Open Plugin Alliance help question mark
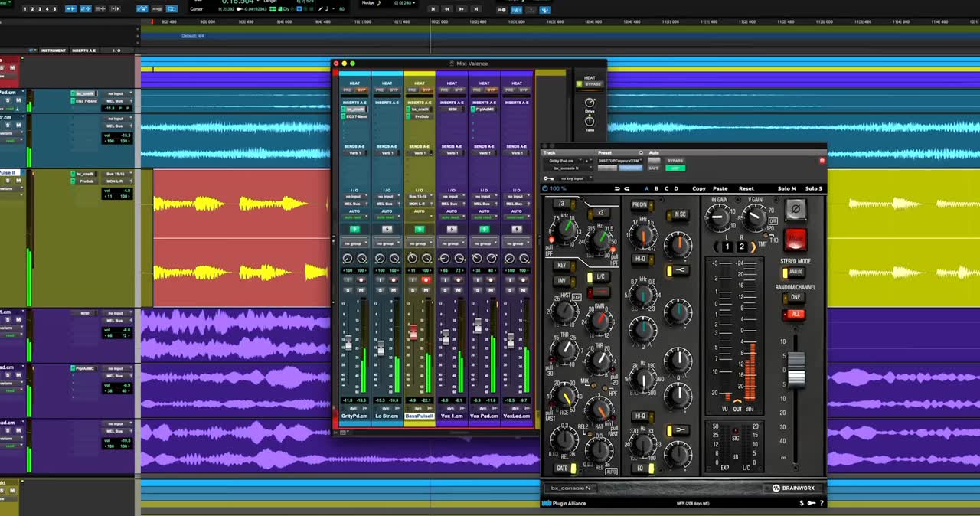Screen dimensions: 980x516 pos(822,503)
